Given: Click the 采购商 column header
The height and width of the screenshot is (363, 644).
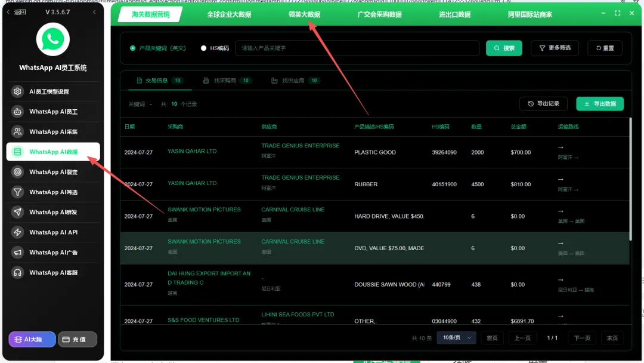Looking at the screenshot, I should coord(175,127).
